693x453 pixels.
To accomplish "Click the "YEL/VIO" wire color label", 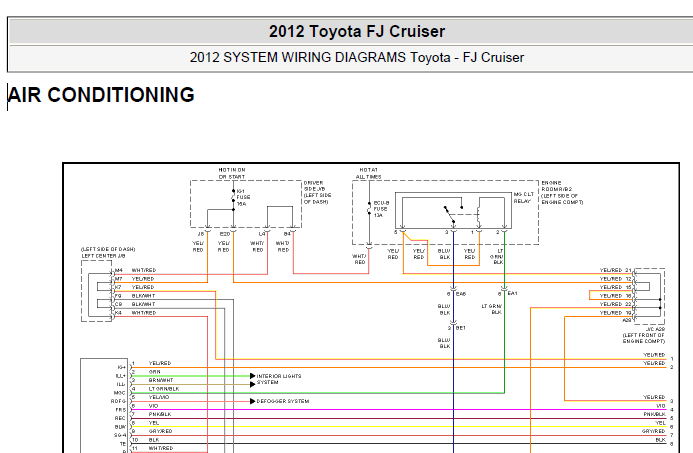I will pos(159,397).
